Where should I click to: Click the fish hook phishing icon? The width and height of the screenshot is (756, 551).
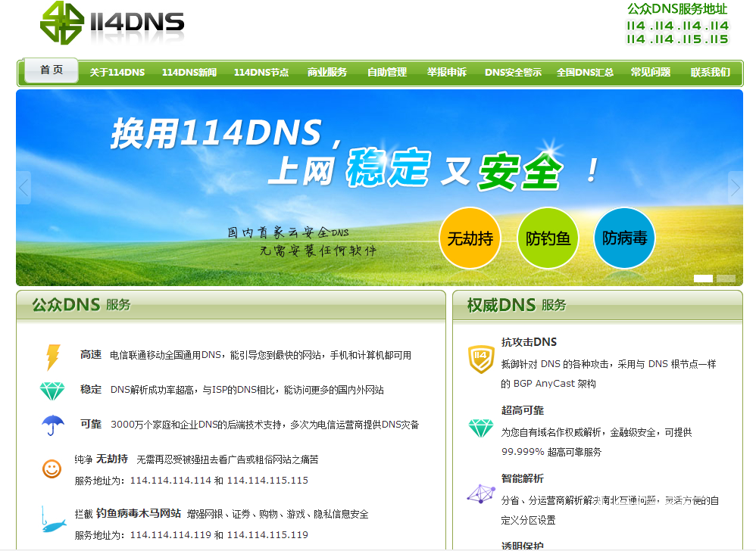(x=52, y=520)
